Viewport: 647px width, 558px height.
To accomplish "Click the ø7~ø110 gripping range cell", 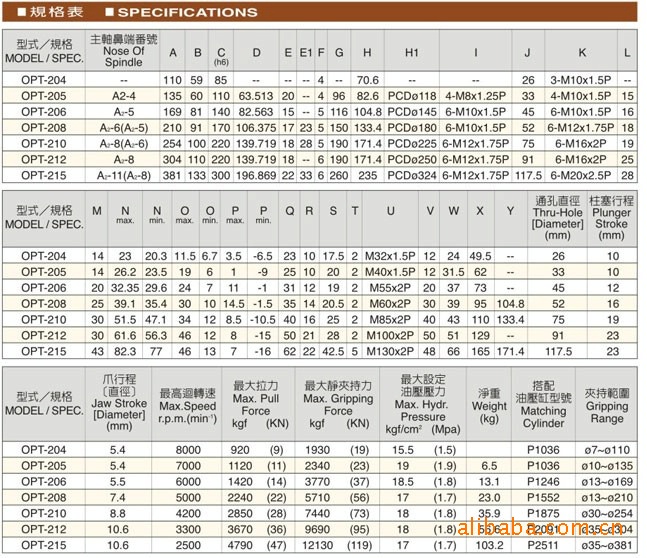I will tap(607, 452).
